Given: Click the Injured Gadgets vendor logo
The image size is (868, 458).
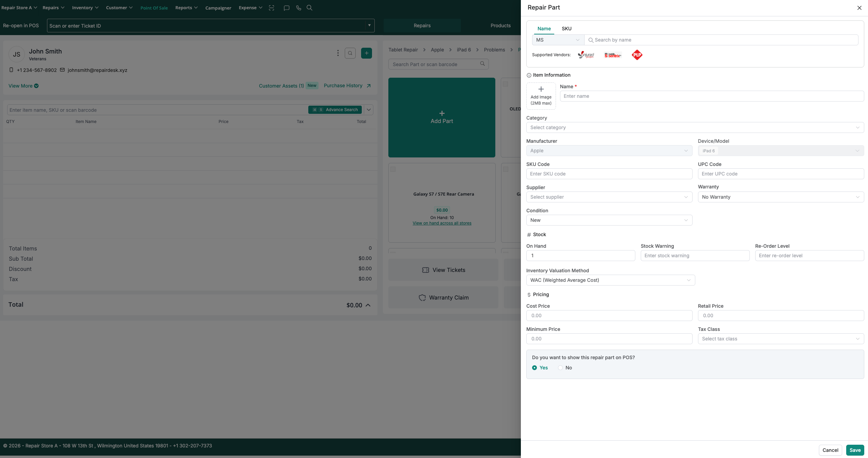Looking at the screenshot, I should [586, 55].
